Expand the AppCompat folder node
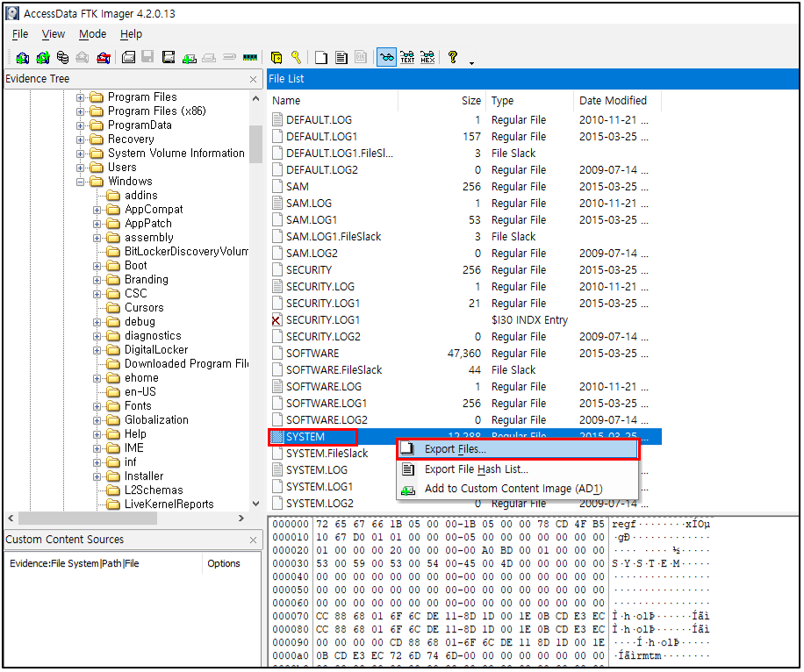804x672 pixels. point(97,210)
